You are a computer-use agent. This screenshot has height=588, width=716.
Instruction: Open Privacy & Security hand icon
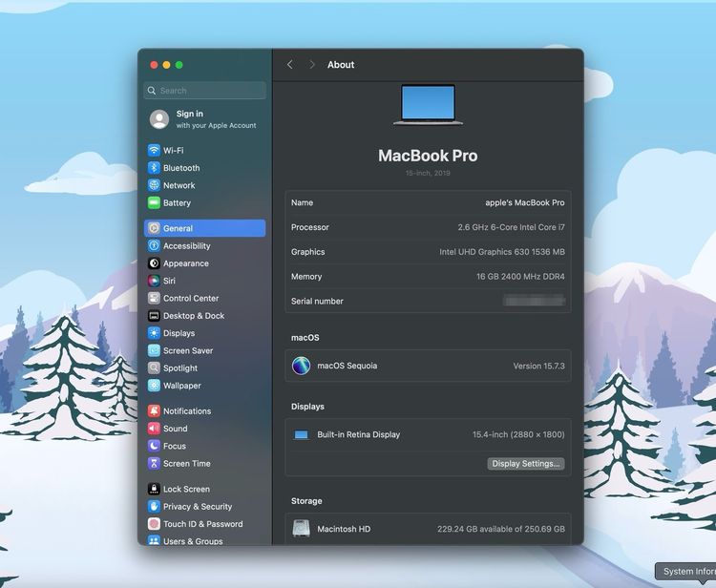[x=154, y=506]
